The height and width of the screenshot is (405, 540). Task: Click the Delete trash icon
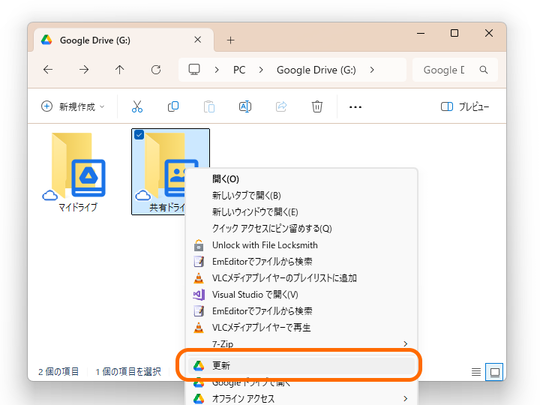[x=317, y=107]
